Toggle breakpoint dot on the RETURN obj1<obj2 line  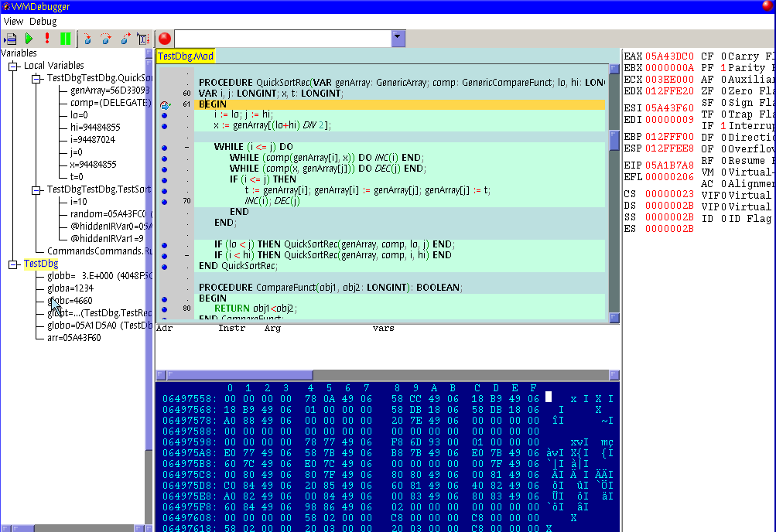164,308
